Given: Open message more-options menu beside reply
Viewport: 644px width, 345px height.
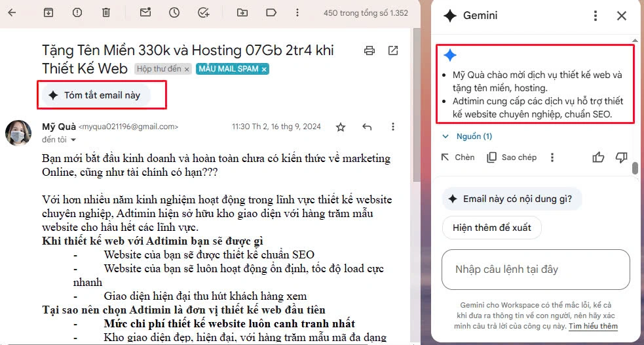Looking at the screenshot, I should coord(393,127).
